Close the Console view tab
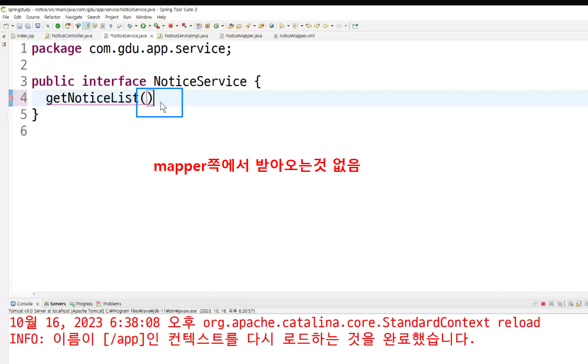588x364 pixels. [x=37, y=304]
